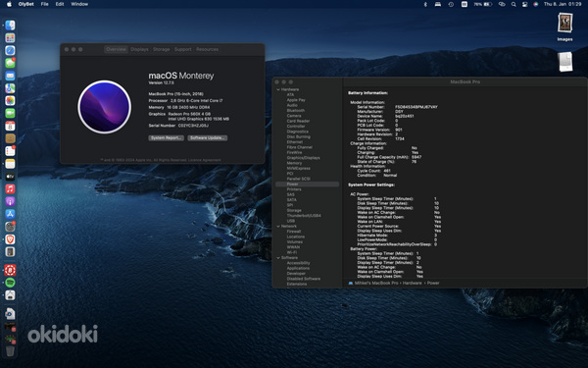Collapse the Software section in the sidebar
Image resolution: width=588 pixels, height=368 pixels.
click(x=278, y=257)
